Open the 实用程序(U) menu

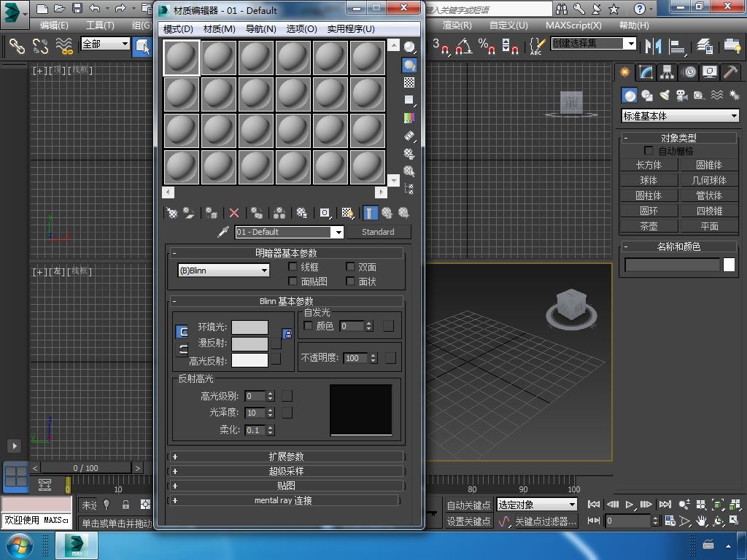point(351,29)
